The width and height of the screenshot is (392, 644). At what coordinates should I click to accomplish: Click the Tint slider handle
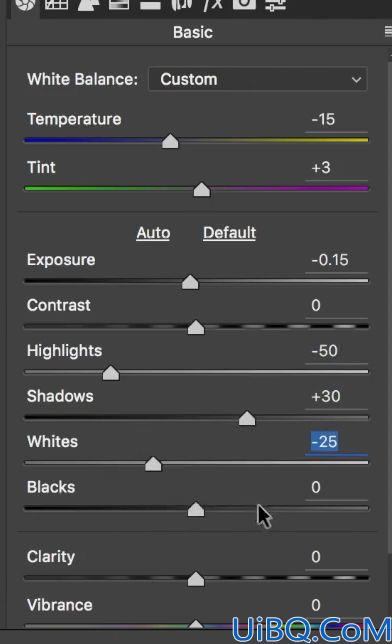coord(202,190)
